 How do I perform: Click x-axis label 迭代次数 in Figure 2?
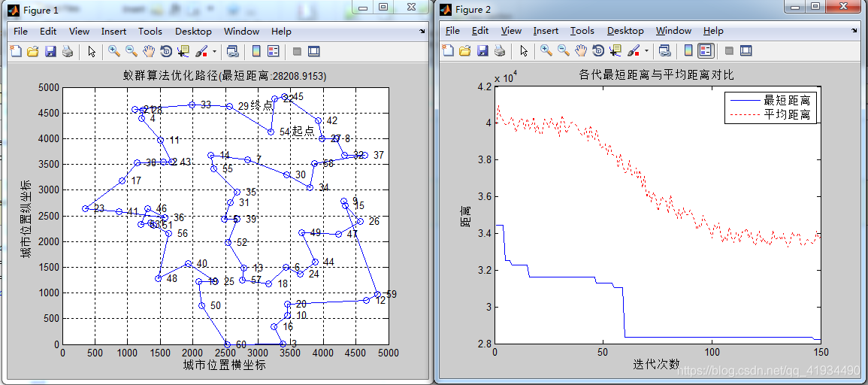(x=657, y=365)
